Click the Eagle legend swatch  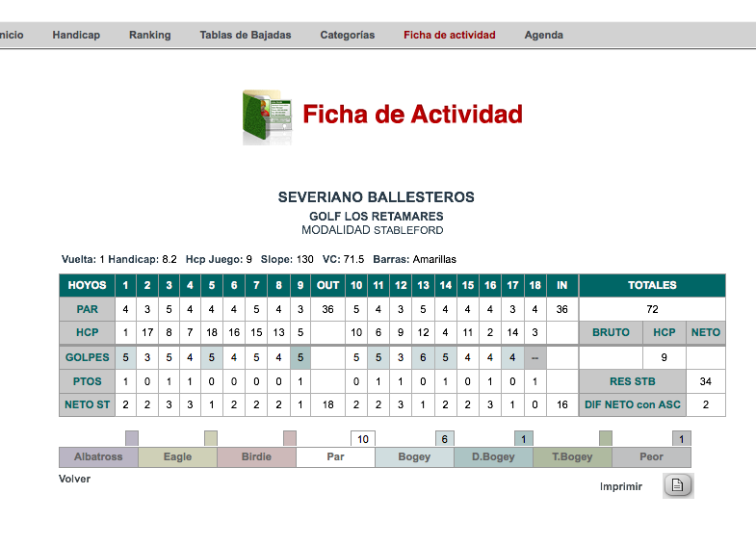point(177,456)
